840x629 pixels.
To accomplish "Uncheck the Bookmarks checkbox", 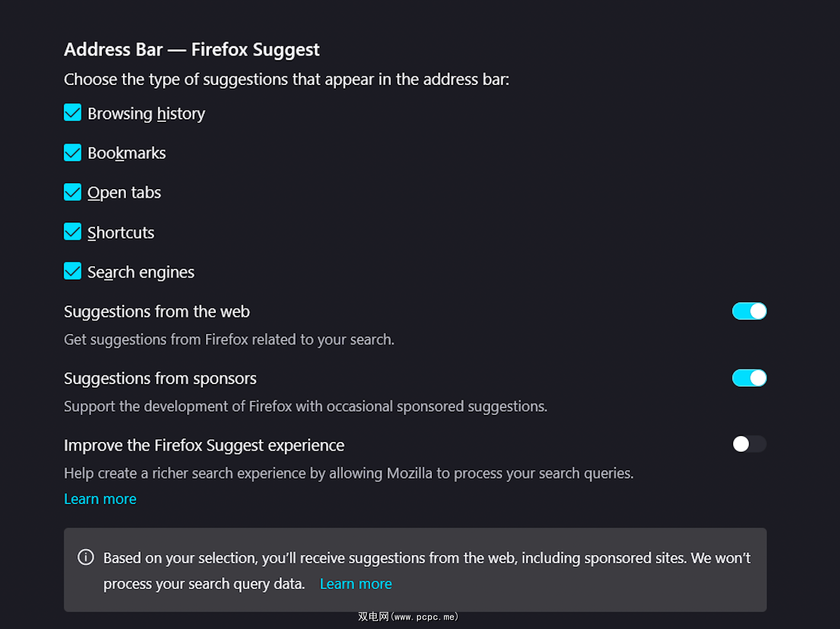I will [73, 153].
